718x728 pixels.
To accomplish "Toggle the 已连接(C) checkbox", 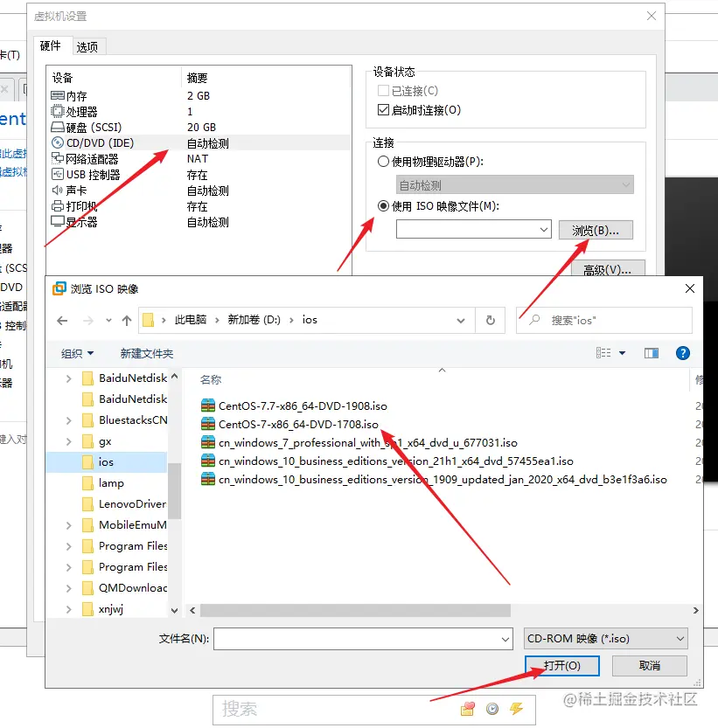I will point(383,91).
